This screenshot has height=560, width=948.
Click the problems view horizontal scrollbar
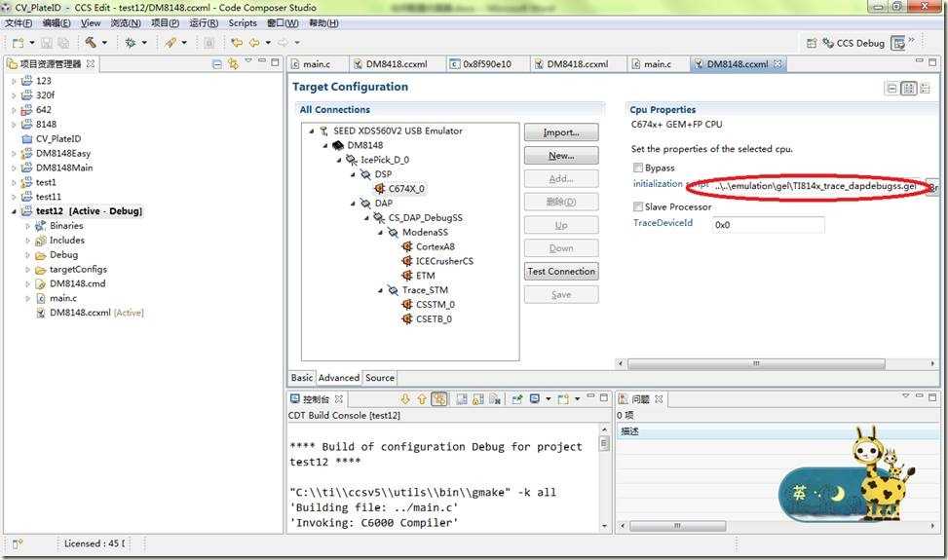(x=677, y=526)
